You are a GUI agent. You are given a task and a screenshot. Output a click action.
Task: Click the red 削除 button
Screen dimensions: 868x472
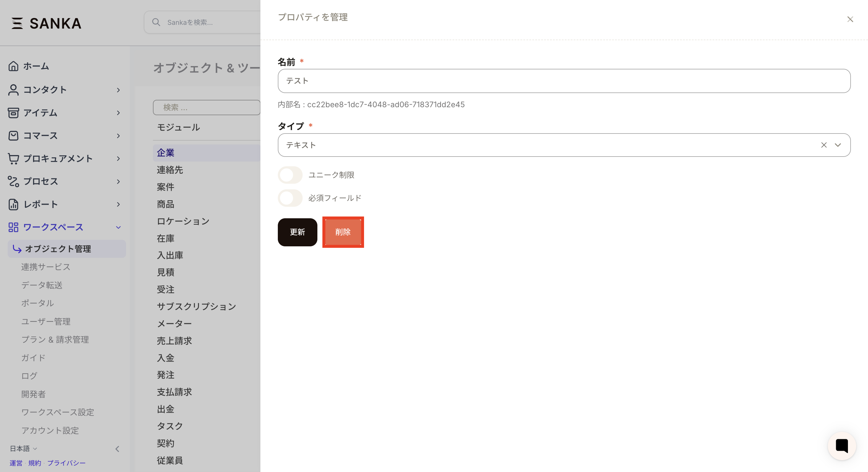(343, 232)
